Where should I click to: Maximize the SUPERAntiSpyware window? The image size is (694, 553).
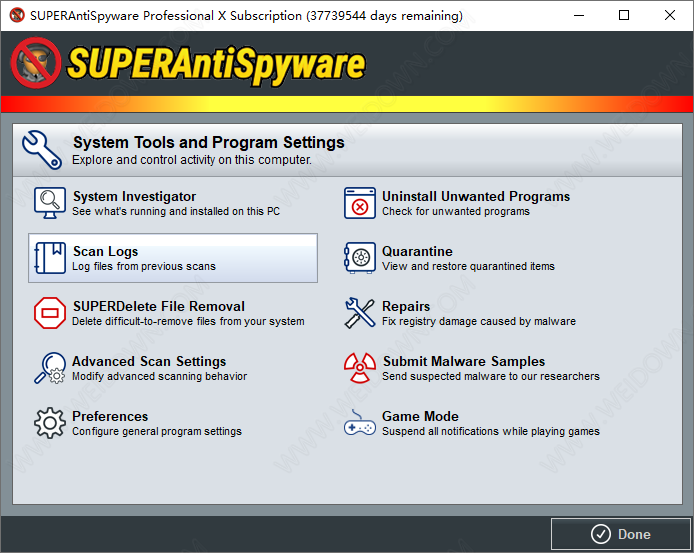[624, 15]
